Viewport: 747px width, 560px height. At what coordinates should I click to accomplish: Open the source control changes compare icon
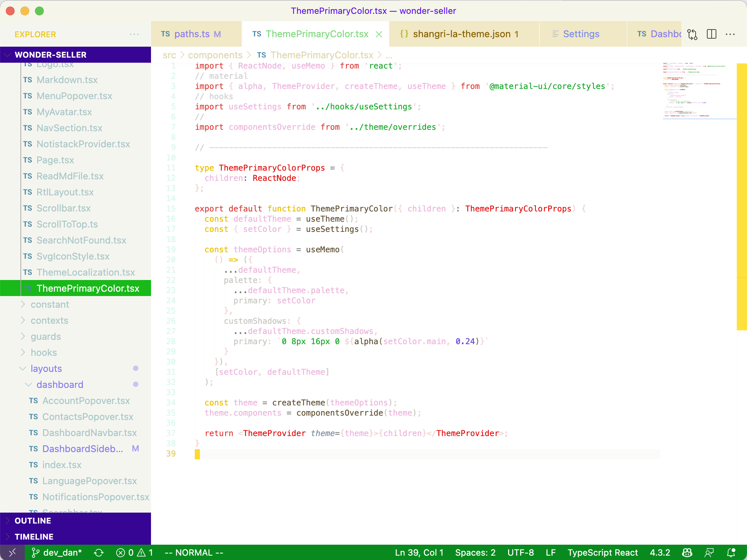pos(692,34)
